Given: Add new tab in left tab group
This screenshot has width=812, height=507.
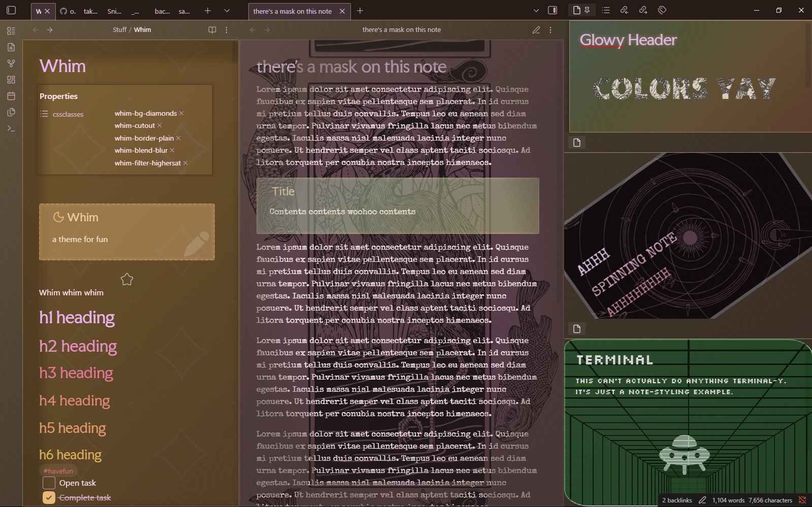Looking at the screenshot, I should [x=208, y=11].
